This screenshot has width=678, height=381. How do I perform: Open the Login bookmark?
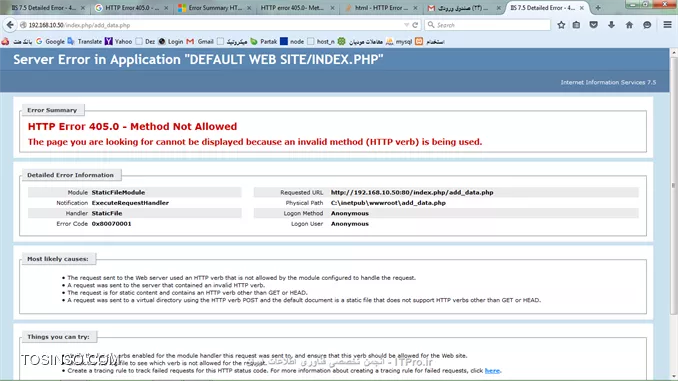[x=171, y=42]
